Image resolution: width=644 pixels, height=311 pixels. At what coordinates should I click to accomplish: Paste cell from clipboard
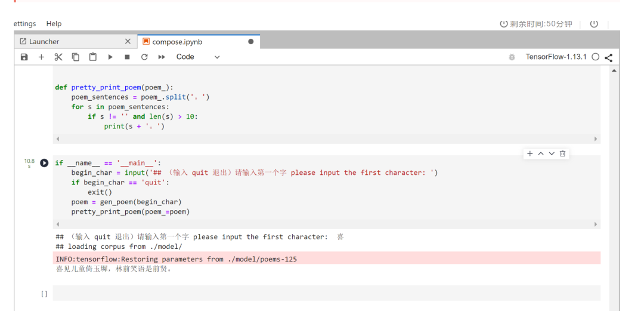point(93,57)
